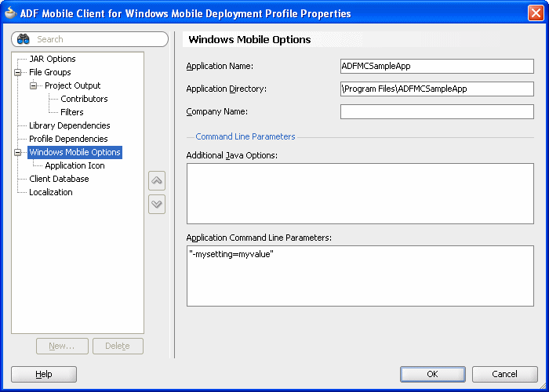The height and width of the screenshot is (392, 549).
Task: Select Contributors tree item
Action: tap(84, 99)
